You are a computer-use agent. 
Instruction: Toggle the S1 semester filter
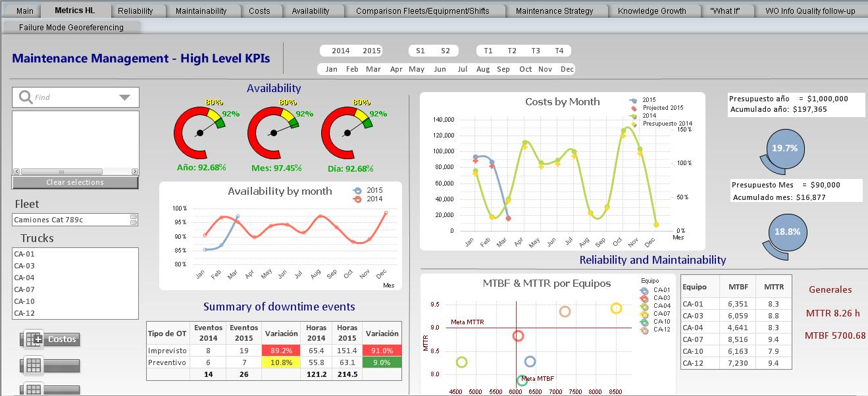tap(421, 51)
